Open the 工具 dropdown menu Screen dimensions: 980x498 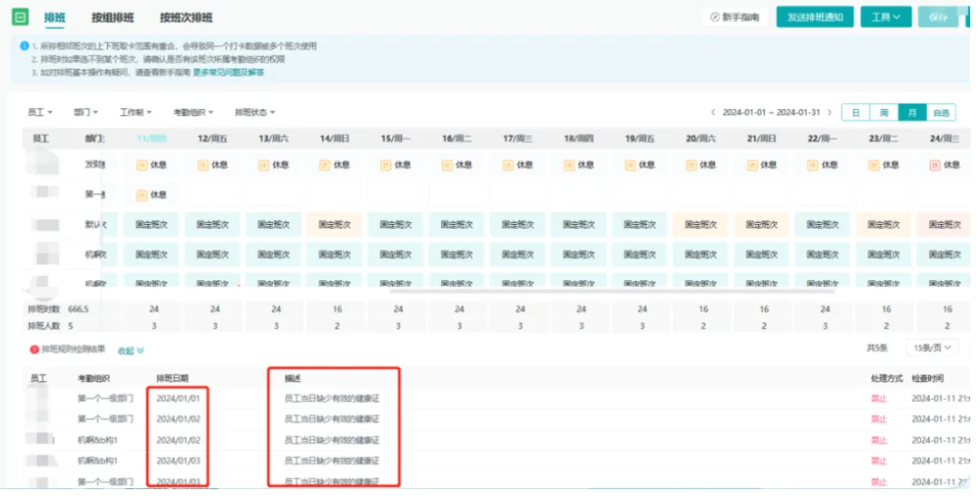click(x=886, y=17)
